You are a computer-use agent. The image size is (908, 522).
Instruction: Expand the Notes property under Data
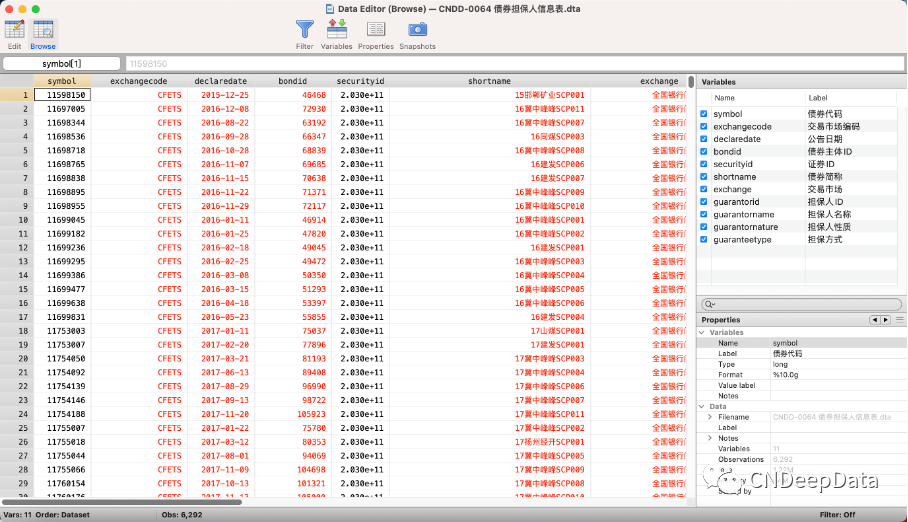click(710, 439)
